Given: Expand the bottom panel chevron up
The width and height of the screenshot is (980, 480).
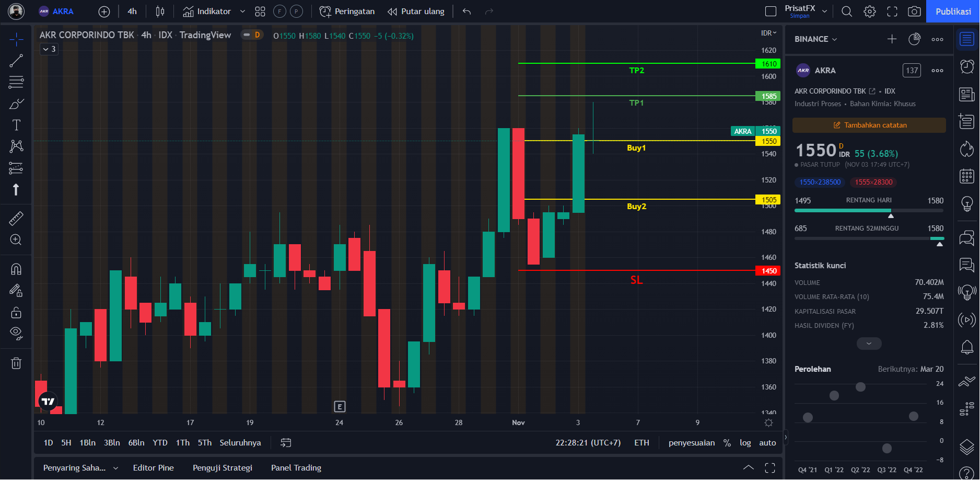Looking at the screenshot, I should (749, 468).
